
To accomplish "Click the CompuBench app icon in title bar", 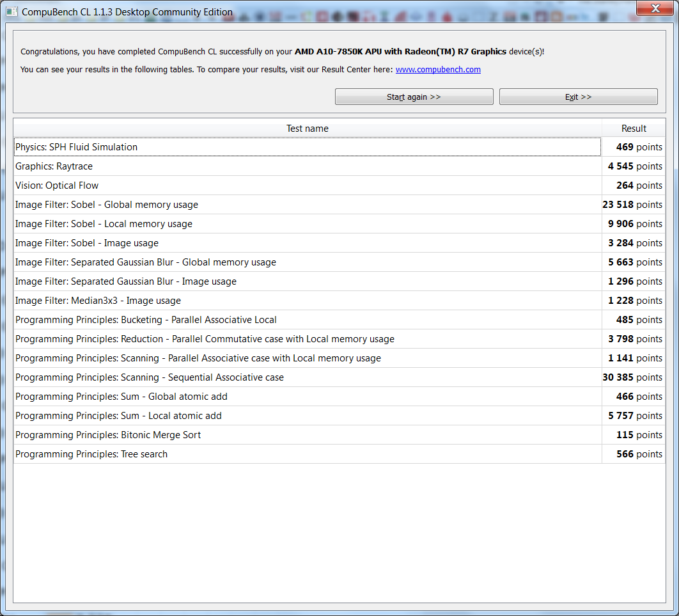I will pos(12,12).
